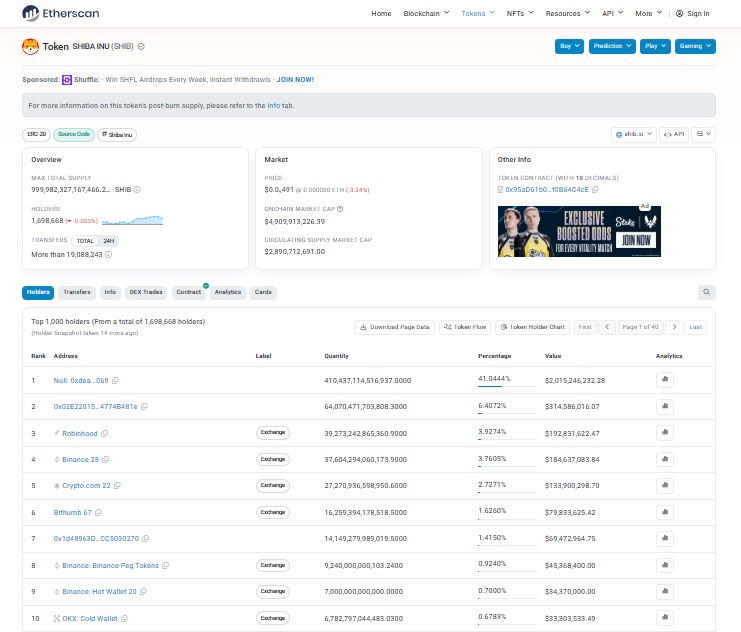
Task: Open analytics for OKX: Cold Wallet row
Action: tap(665, 617)
